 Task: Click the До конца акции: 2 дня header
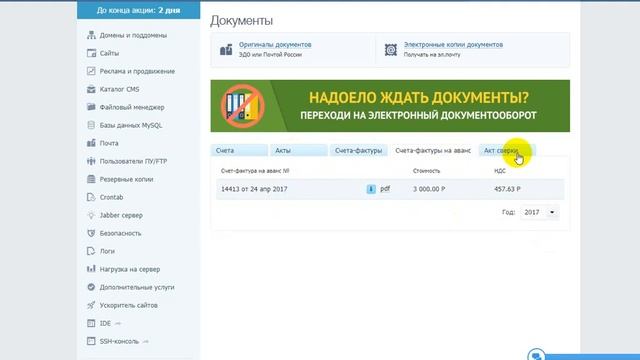(x=138, y=10)
